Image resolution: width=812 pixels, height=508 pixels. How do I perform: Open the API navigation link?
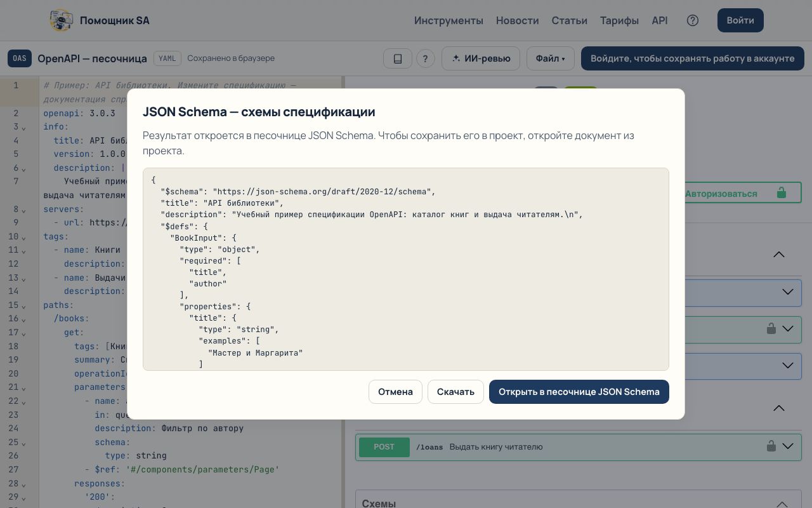pos(660,20)
